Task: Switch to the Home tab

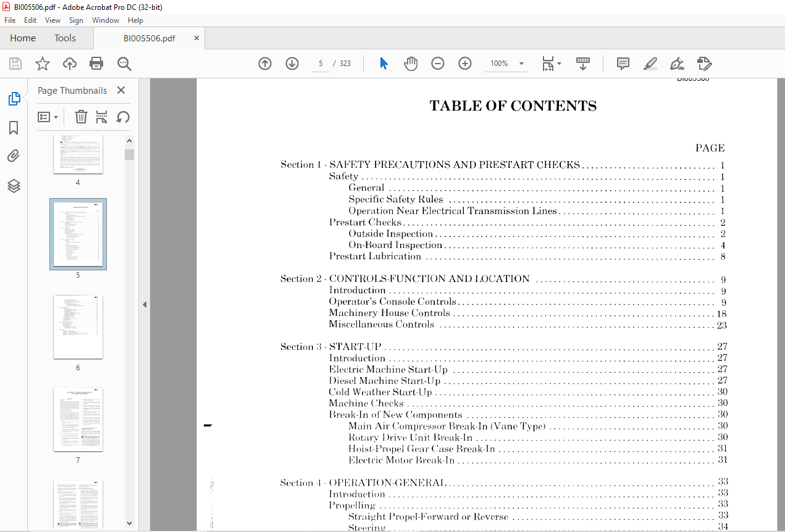Action: pyautogui.click(x=23, y=38)
